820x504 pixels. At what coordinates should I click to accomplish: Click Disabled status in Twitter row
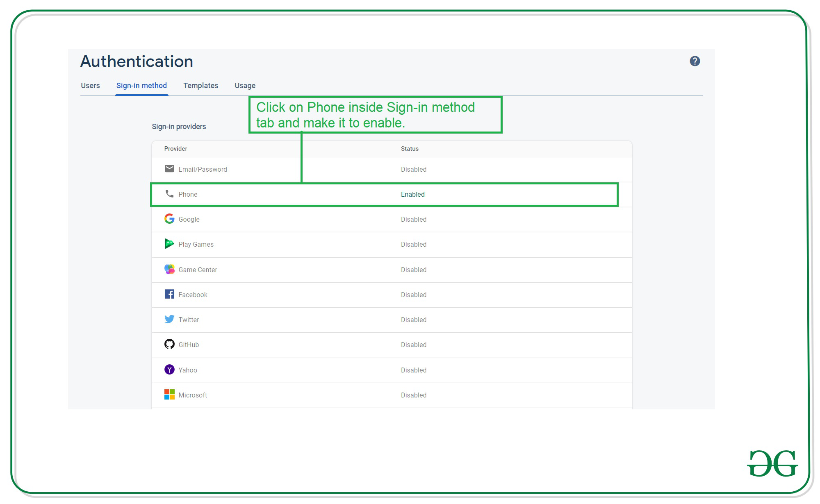414,320
